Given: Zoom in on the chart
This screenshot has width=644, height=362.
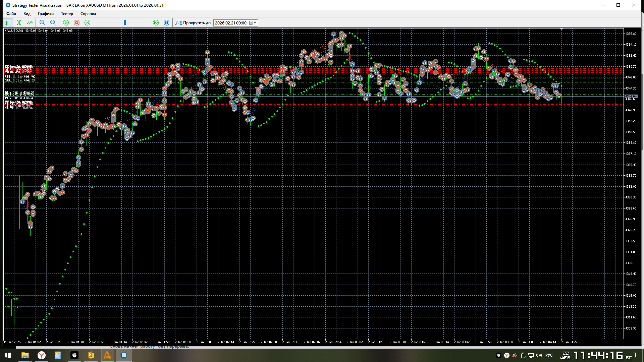Looking at the screenshot, I should [42, 23].
